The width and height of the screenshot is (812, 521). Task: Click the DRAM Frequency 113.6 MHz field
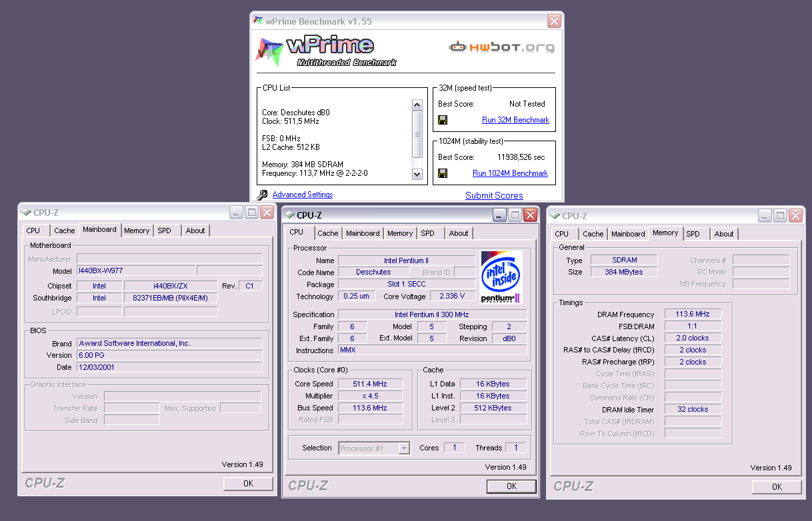(x=693, y=314)
